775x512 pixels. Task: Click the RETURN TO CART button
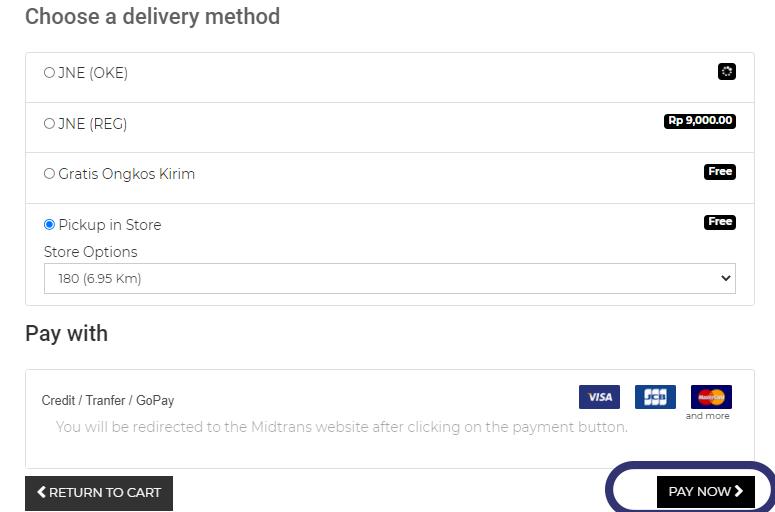click(99, 493)
